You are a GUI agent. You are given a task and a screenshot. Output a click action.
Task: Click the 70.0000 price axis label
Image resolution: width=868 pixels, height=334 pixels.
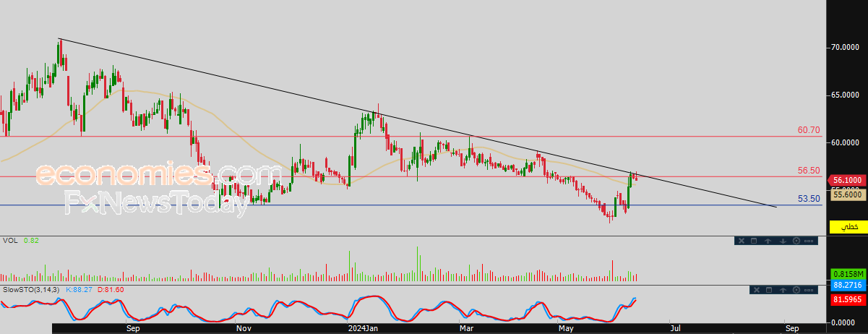click(845, 47)
